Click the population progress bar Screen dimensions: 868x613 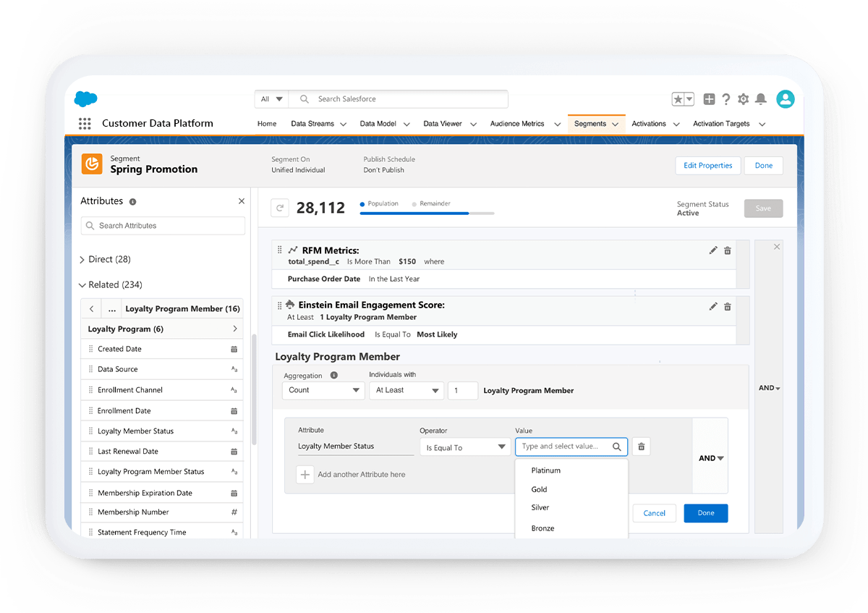(x=427, y=214)
